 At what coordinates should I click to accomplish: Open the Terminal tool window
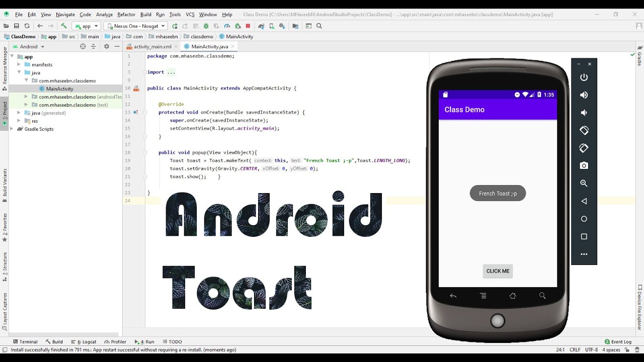point(25,342)
